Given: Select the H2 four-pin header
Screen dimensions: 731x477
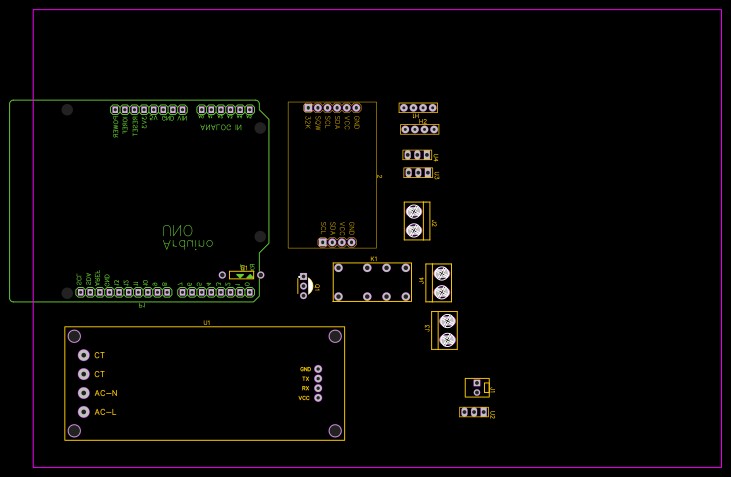Looking at the screenshot, I should pos(420,129).
